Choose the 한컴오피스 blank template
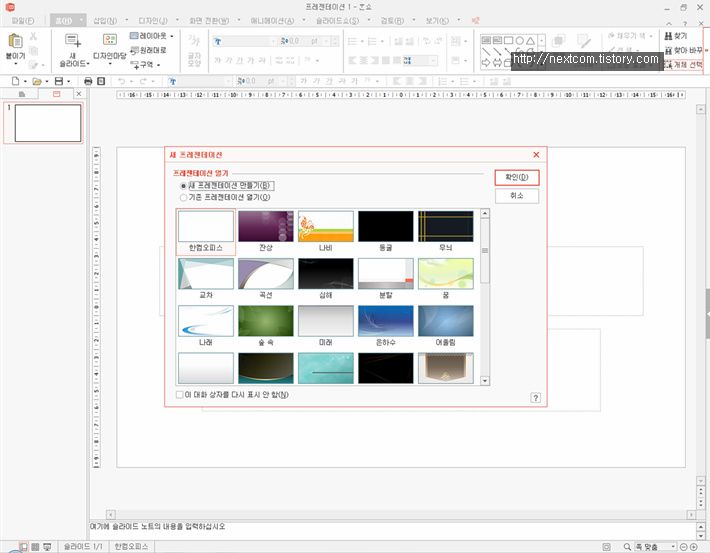Viewport: 710px width, 553px height. point(206,231)
